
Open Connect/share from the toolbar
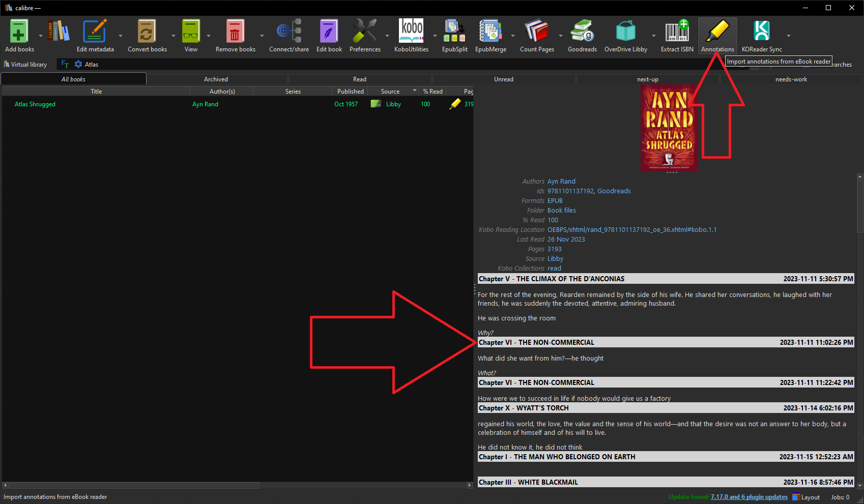289,32
